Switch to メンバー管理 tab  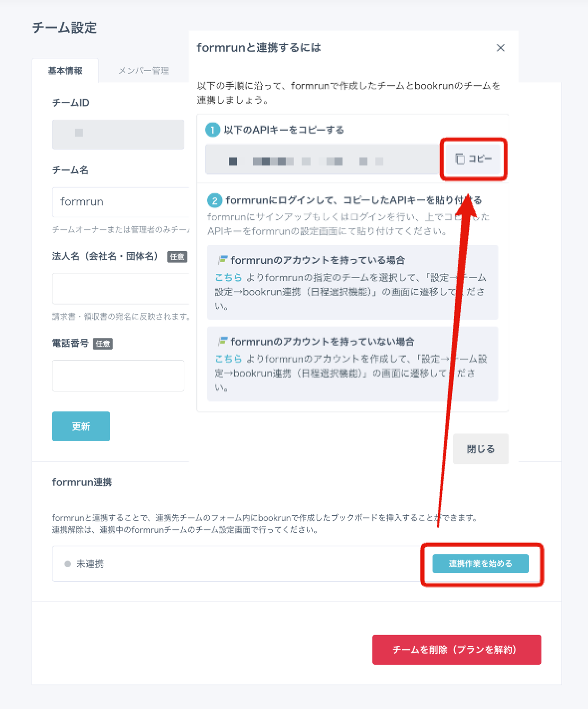pos(144,71)
